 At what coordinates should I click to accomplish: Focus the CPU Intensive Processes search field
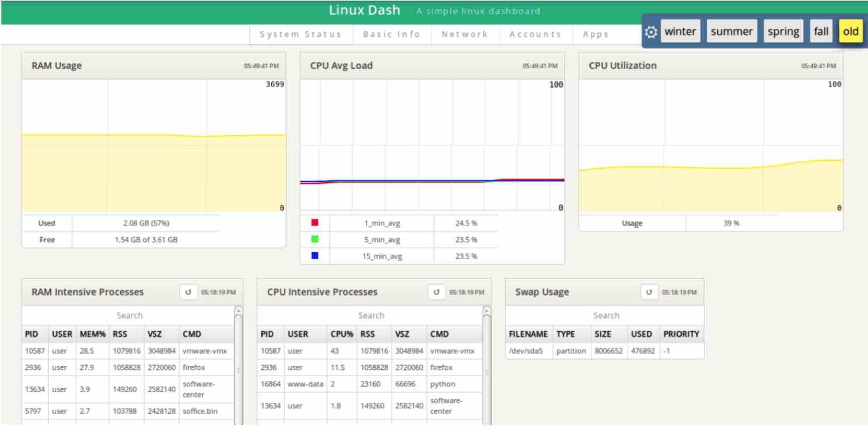pos(371,315)
